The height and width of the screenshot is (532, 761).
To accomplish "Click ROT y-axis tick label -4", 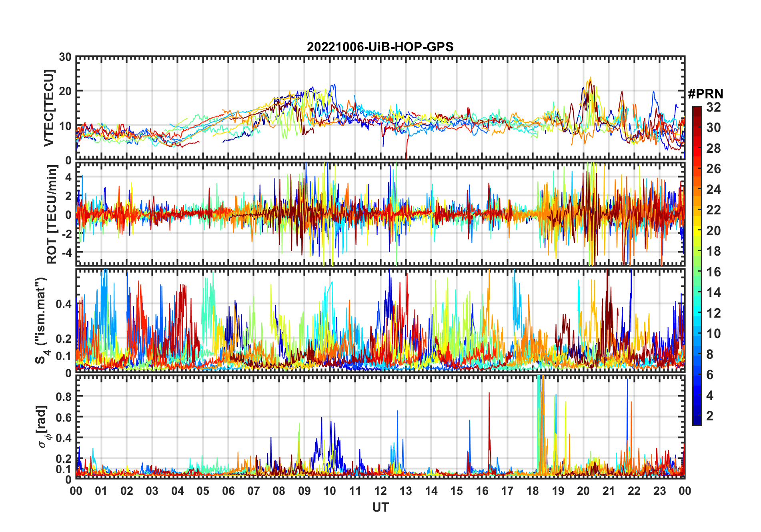I will click(x=66, y=253).
